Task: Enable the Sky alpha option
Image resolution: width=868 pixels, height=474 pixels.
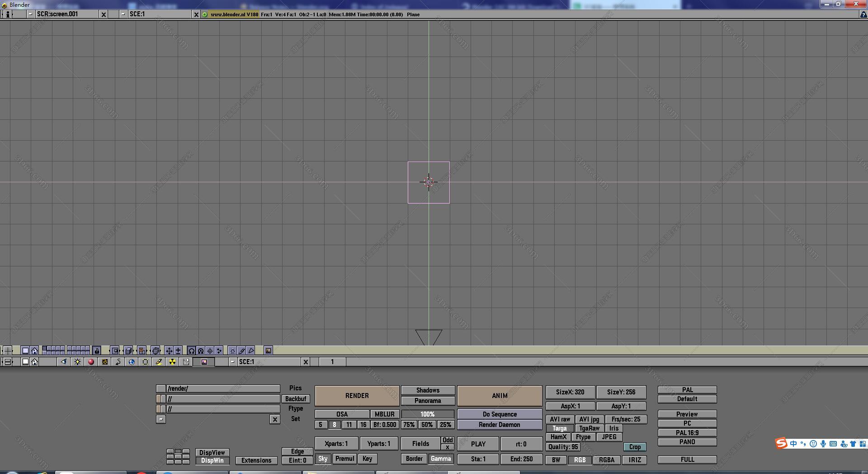Action: (x=323, y=459)
